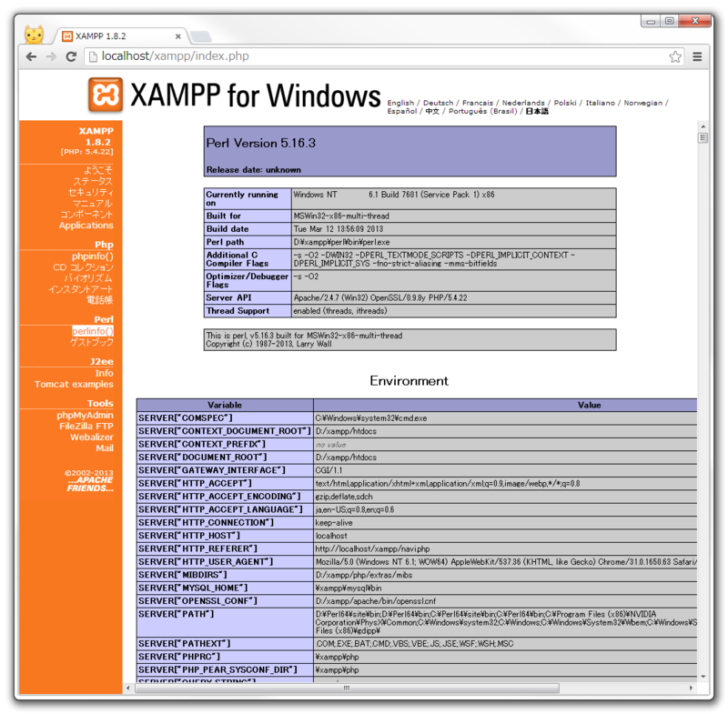Click the Environment section heading
728x714 pixels.
click(409, 381)
